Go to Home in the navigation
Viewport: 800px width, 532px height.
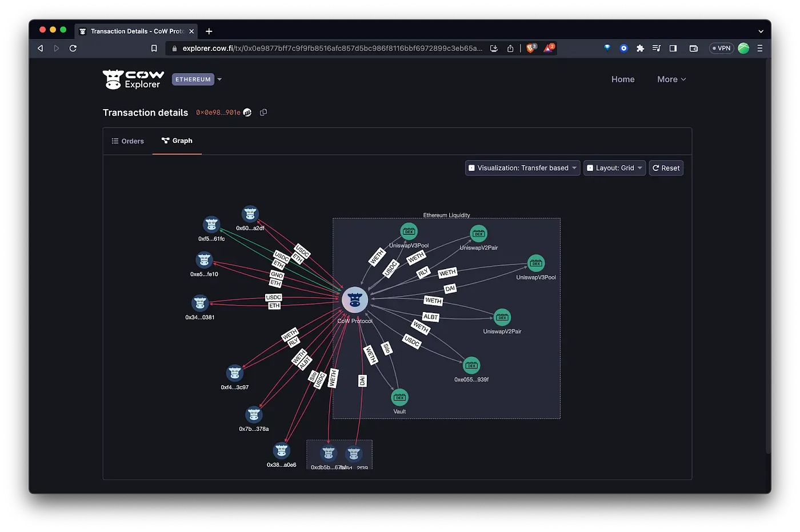click(623, 79)
